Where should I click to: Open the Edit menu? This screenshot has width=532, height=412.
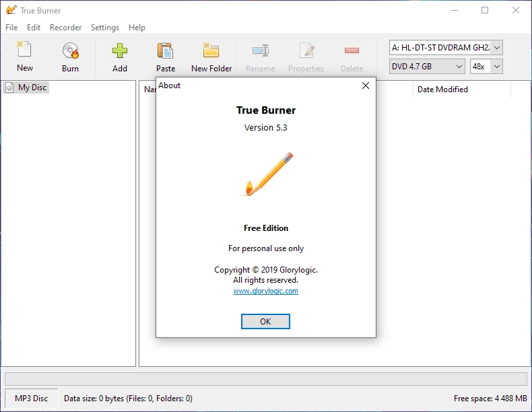click(x=34, y=28)
